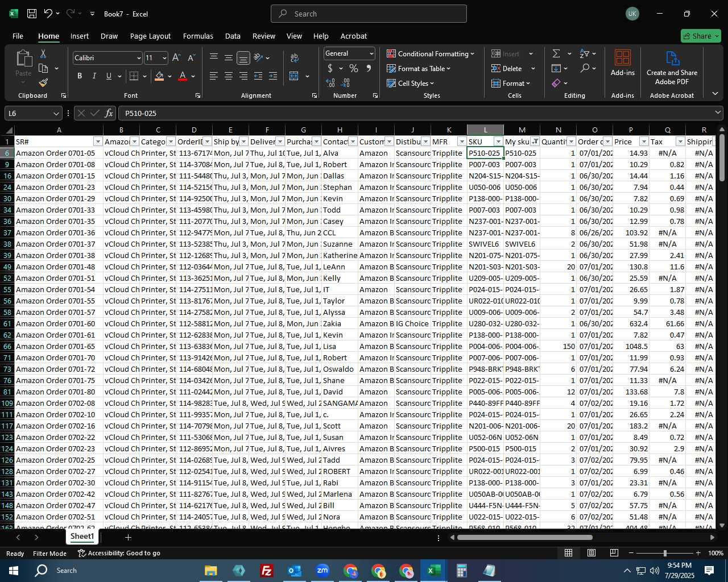Open Sort & Filter icon

tap(585, 53)
